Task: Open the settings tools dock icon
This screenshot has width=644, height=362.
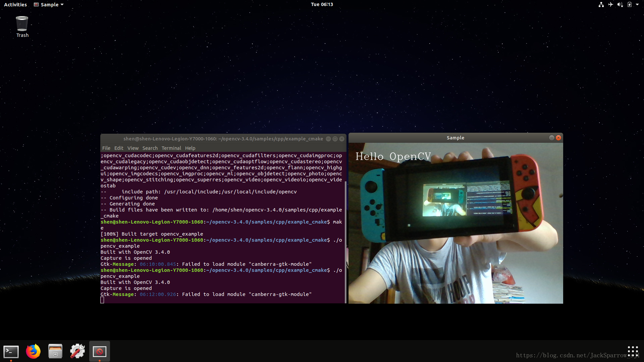Action: [77, 352]
